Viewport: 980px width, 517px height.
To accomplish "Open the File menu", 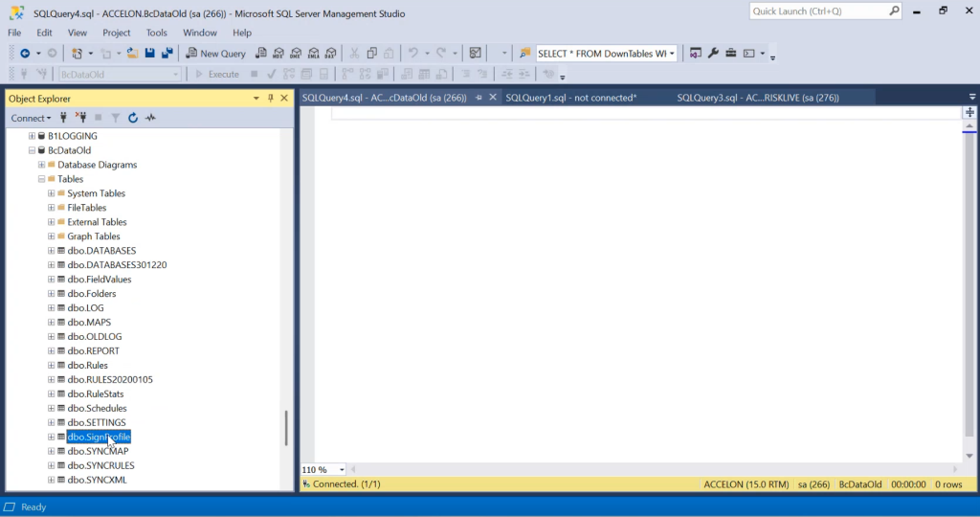I will tap(14, 33).
